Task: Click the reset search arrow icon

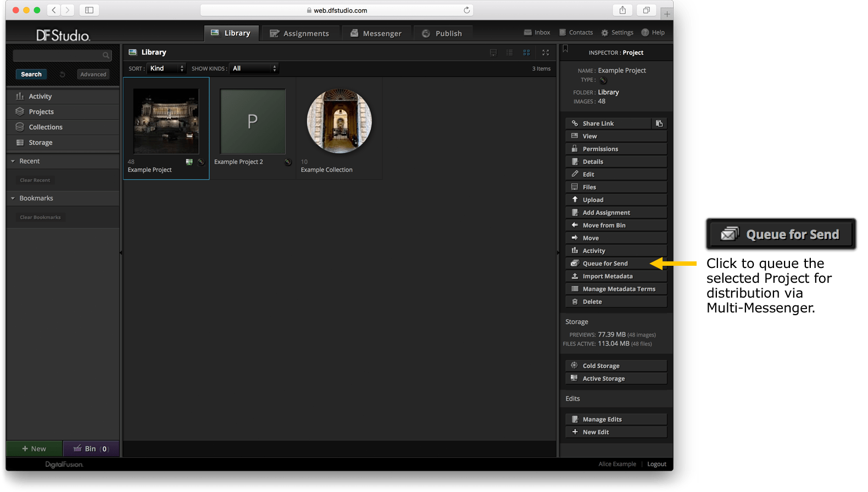Action: pyautogui.click(x=62, y=74)
